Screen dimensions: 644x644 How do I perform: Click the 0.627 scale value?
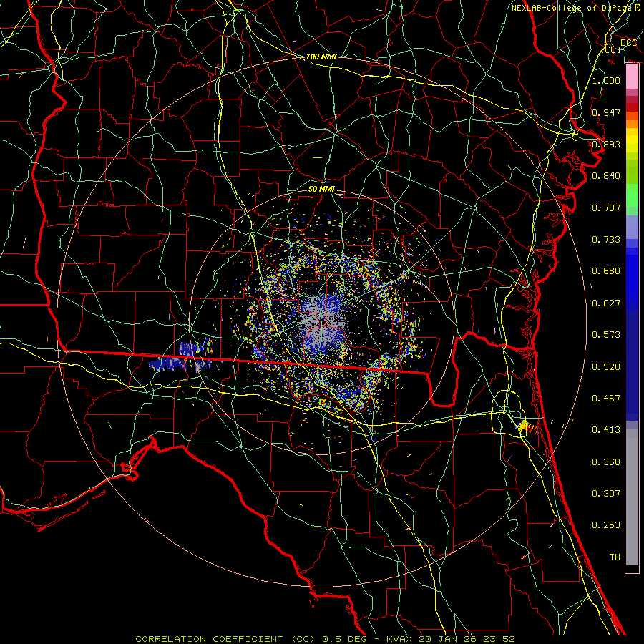click(x=606, y=303)
